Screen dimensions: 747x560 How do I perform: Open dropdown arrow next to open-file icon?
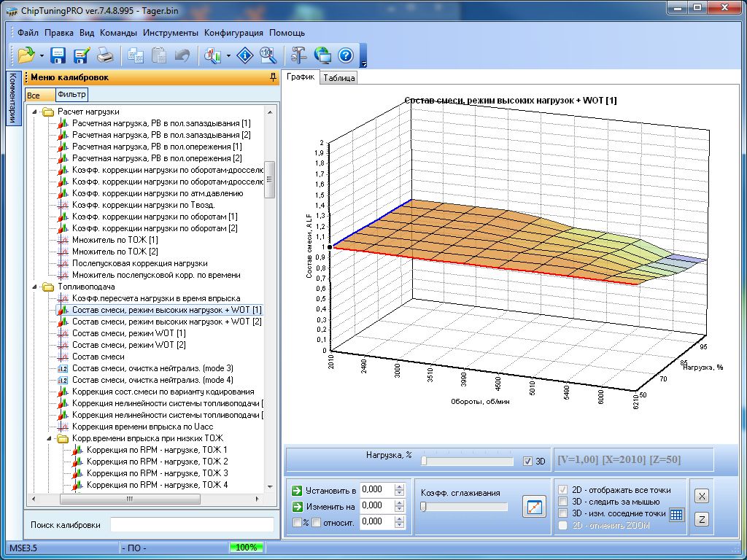pyautogui.click(x=42, y=55)
